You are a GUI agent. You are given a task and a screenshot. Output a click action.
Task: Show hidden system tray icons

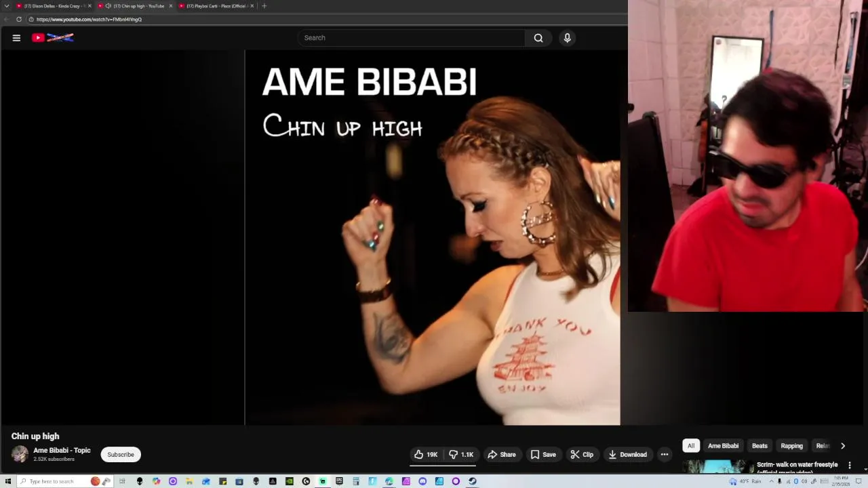tap(772, 481)
